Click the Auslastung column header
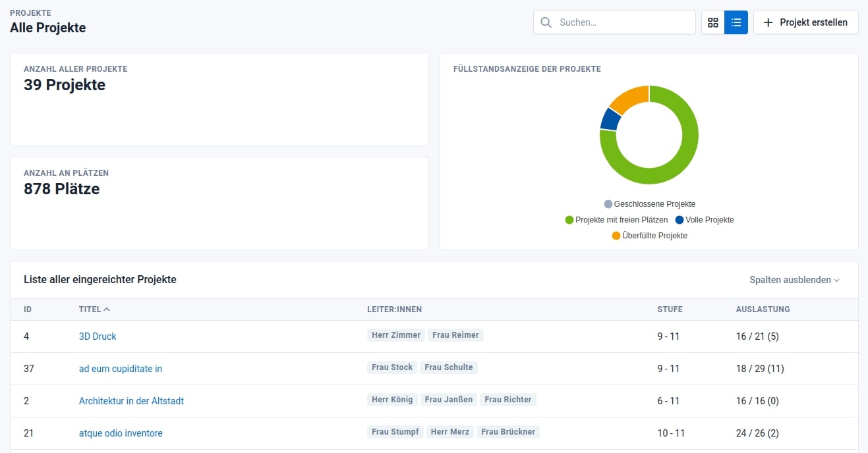Image resolution: width=868 pixels, height=453 pixels. point(763,309)
